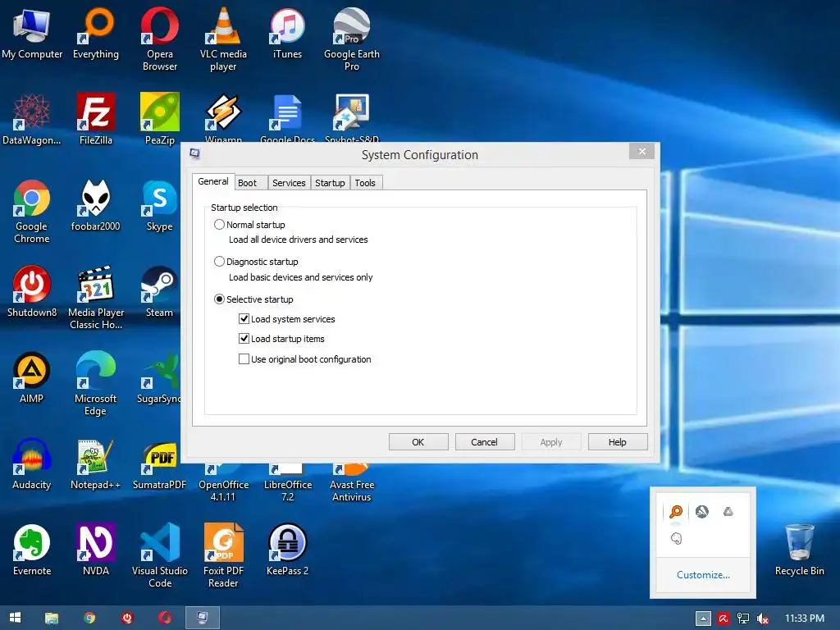Screen dimensions: 840x630
Task: Open the Windows Start button
Action: 15,619
